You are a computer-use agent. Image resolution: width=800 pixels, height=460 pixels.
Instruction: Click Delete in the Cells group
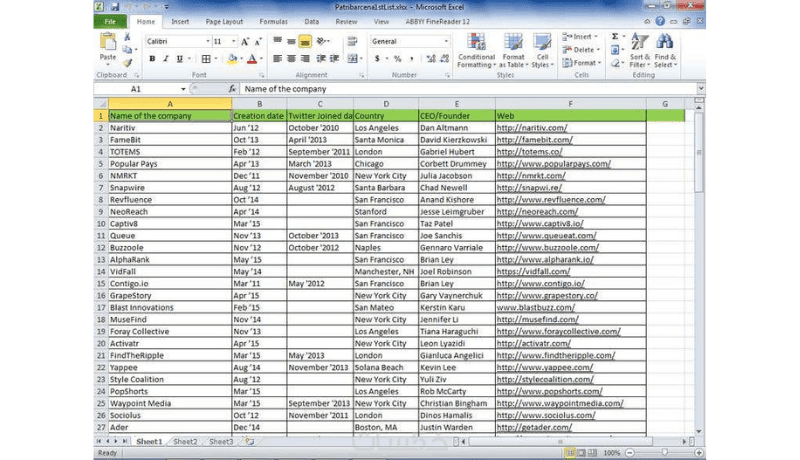(x=581, y=50)
